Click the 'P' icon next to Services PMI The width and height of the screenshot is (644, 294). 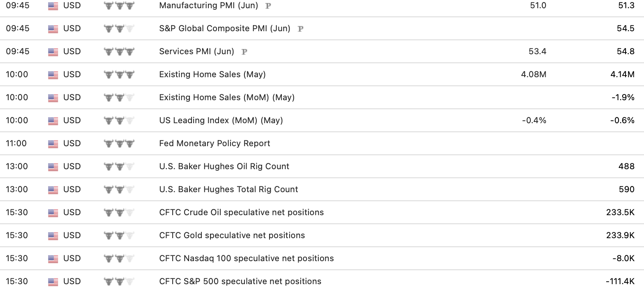pos(244,52)
